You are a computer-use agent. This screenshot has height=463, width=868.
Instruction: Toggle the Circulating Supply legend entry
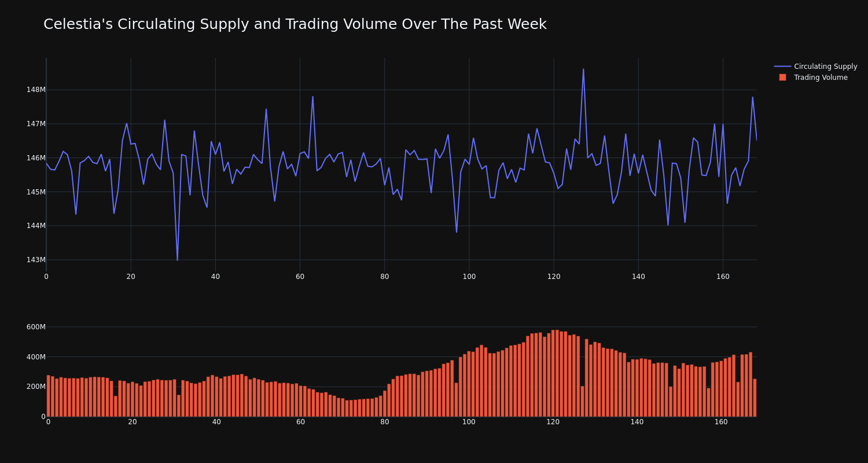coord(815,67)
